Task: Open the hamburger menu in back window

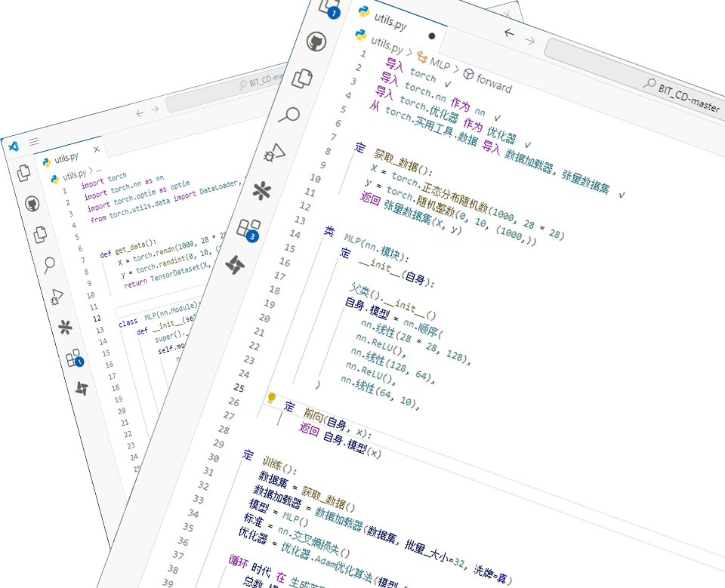Action: [x=34, y=142]
